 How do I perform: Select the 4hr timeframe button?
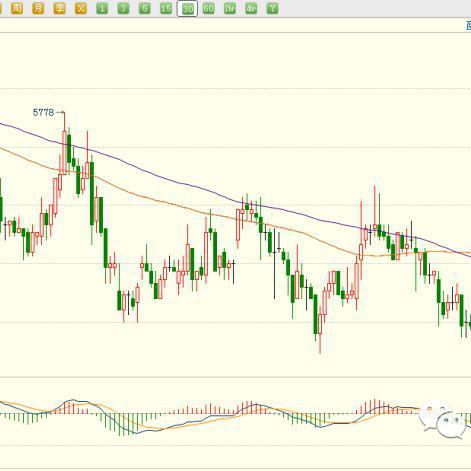click(251, 8)
